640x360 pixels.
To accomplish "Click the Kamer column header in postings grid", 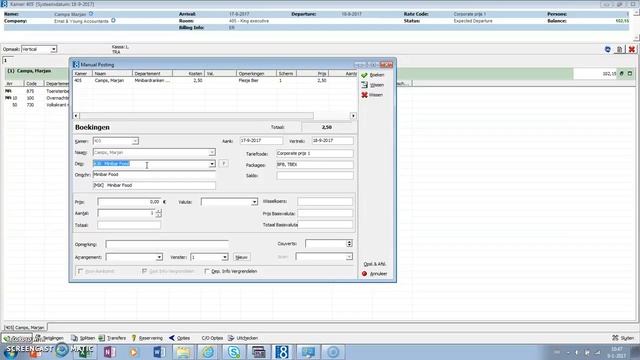I will coord(83,73).
